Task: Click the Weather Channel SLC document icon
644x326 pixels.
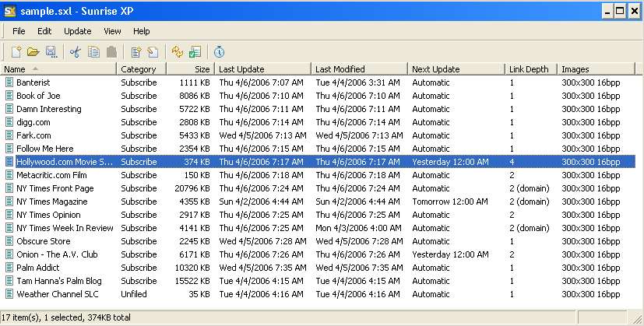Action: (x=9, y=294)
